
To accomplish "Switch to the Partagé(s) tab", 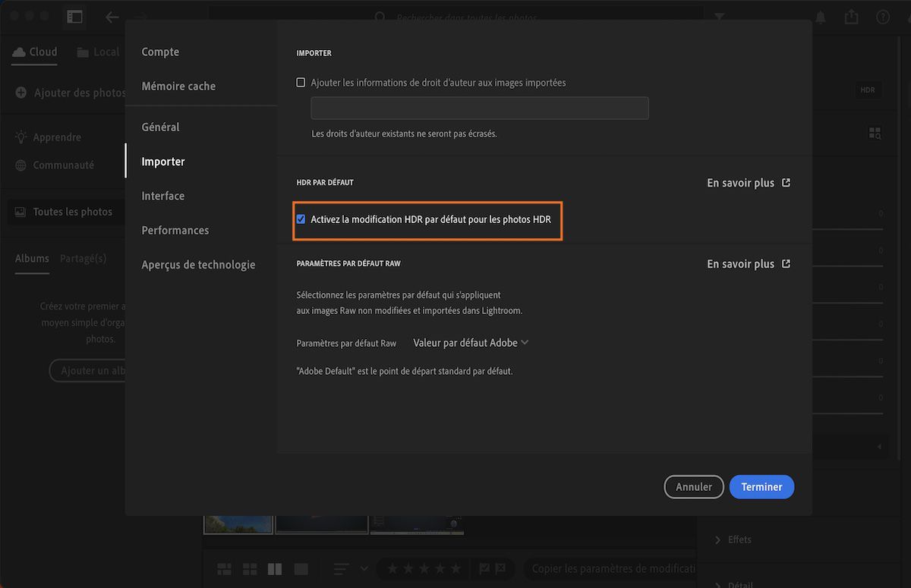I will [x=83, y=258].
